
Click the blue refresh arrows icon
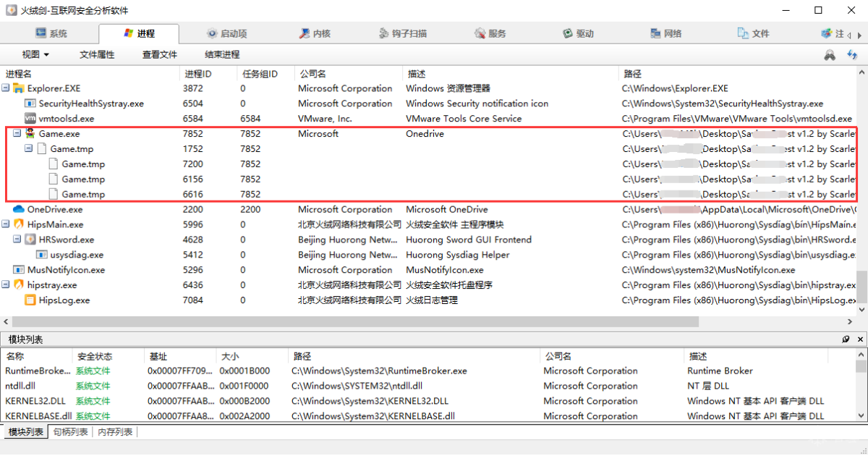tap(852, 55)
